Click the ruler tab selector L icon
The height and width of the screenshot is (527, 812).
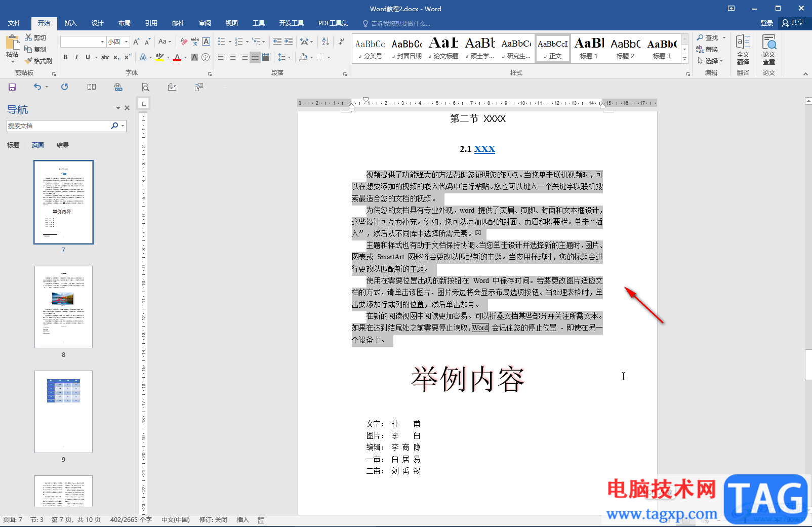coord(144,104)
